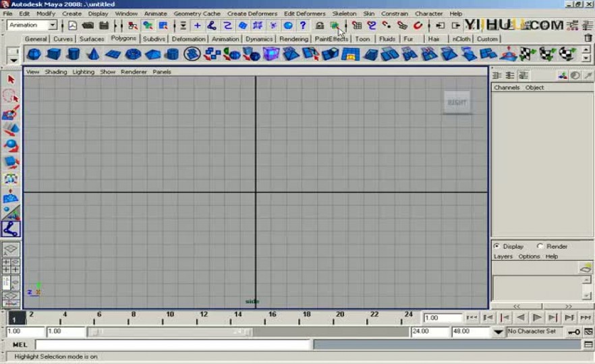Toggle the auto keyframe key button
Viewport: 595px width, 364px height.
coord(573,332)
